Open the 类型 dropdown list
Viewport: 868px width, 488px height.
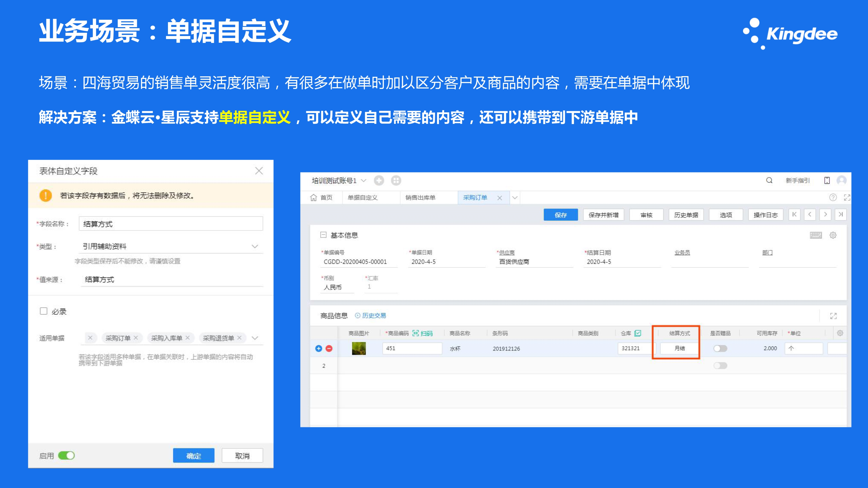[x=255, y=246]
